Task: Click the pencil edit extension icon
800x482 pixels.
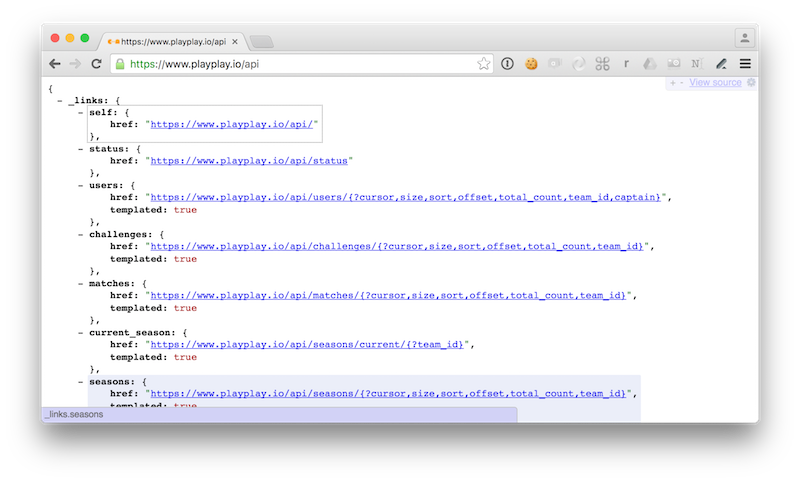Action: [721, 64]
